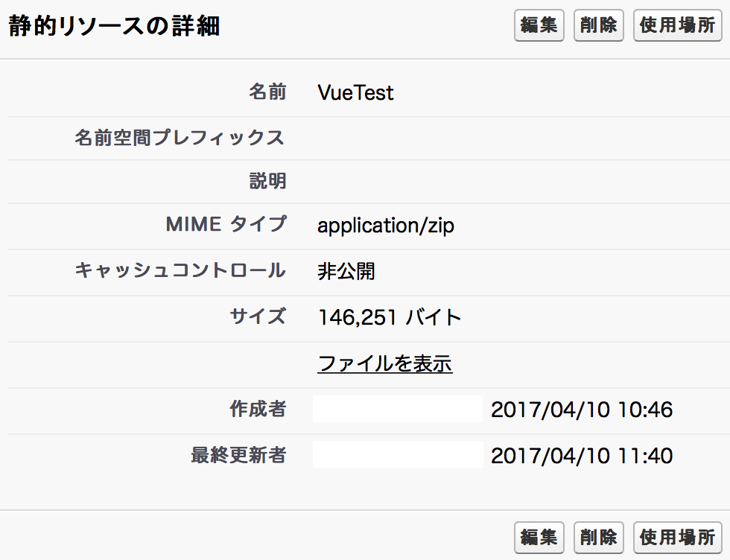This screenshot has height=560, width=730.
Task: Select the 非公開 cache control value
Action: coord(346,271)
